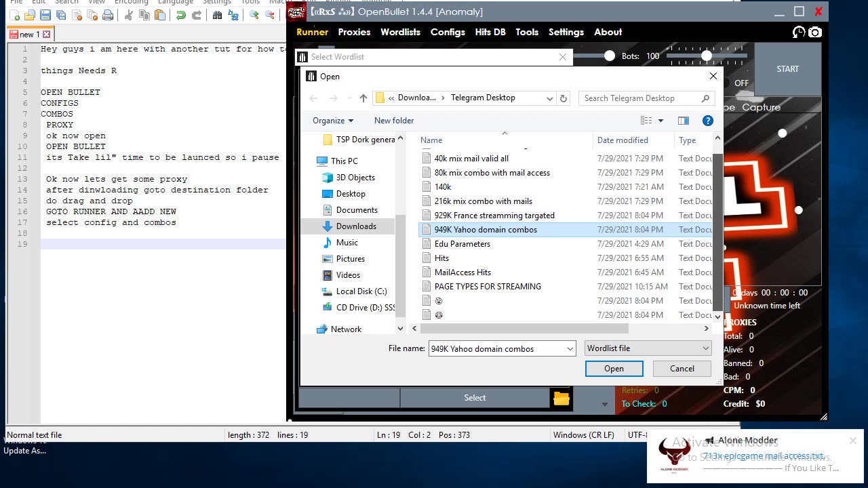Screen dimensions: 868x488
Task: Open the Hits DB tab in OpenBullet
Action: pyautogui.click(x=490, y=32)
